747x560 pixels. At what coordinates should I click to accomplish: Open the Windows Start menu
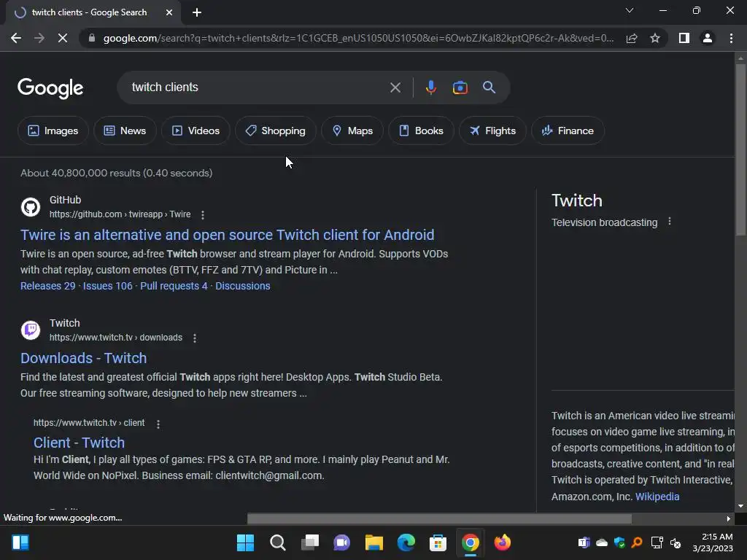coord(245,542)
